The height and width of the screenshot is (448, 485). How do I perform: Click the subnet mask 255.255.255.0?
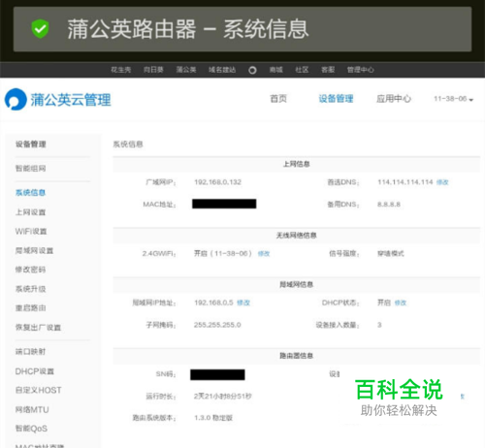tap(217, 325)
